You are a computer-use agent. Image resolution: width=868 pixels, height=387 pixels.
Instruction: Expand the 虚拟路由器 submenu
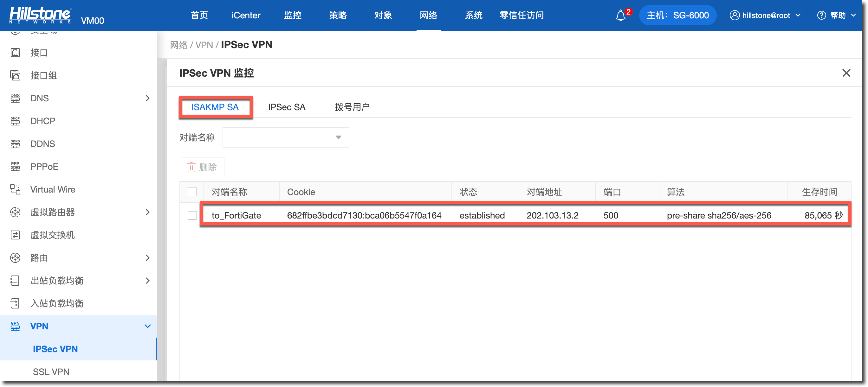coord(147,213)
